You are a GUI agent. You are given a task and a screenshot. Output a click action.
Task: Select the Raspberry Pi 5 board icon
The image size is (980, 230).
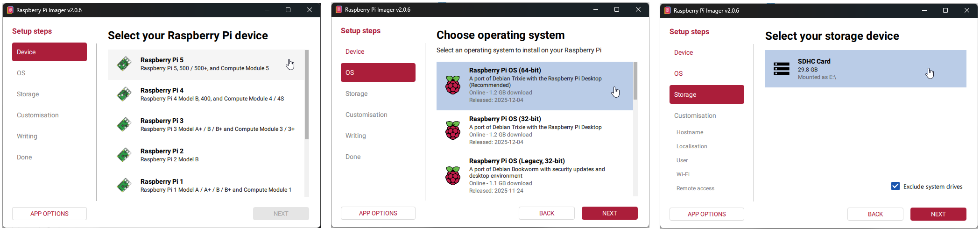click(124, 64)
